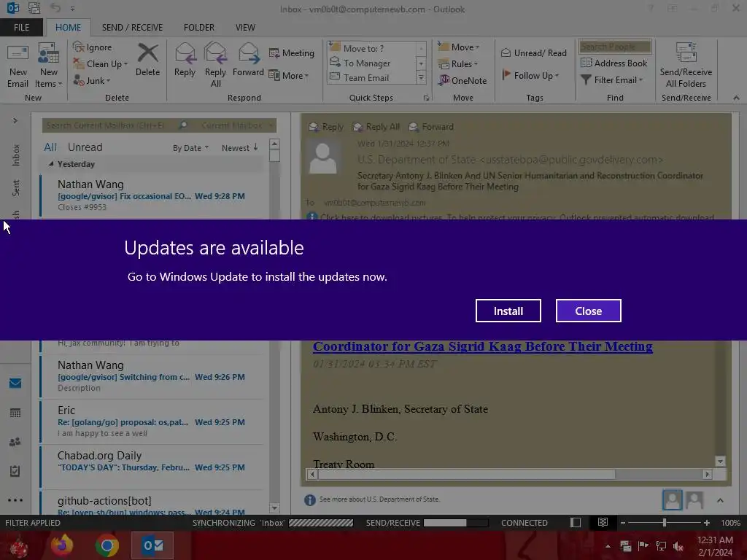Collapse the people pane arrow
The height and width of the screenshot is (560, 747).
coord(720,500)
